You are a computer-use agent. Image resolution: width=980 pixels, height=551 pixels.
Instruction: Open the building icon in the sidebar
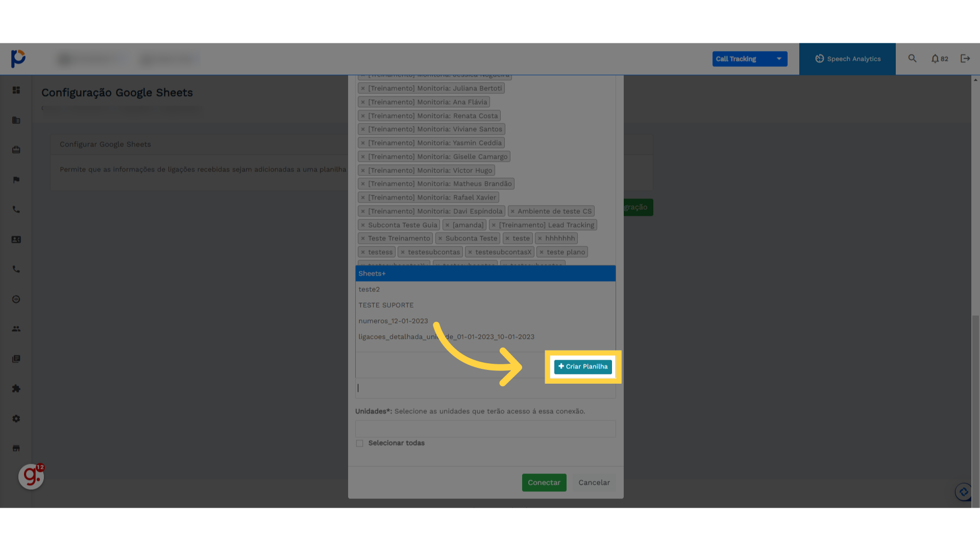(x=16, y=120)
